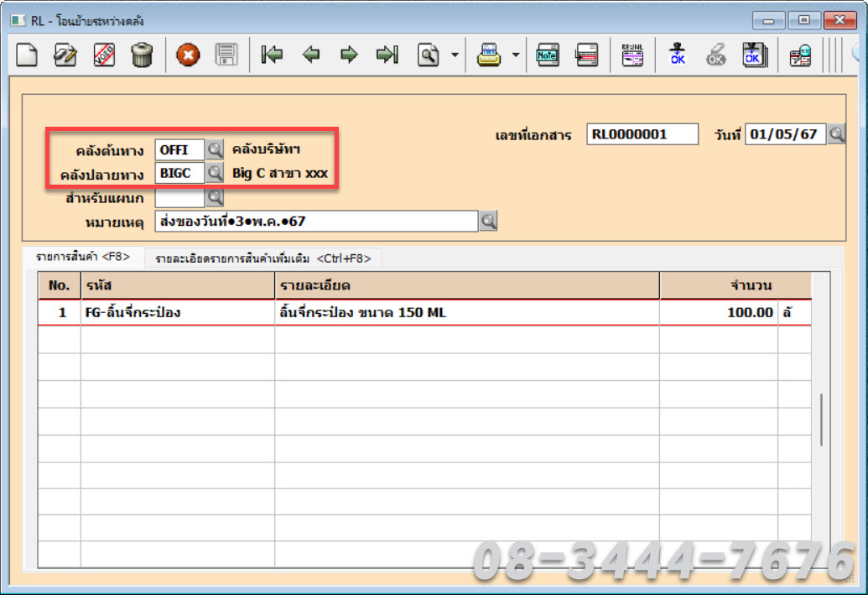This screenshot has height=595, width=868.
Task: Open remark lookup beside หมายเหตุ field
Action: point(488,221)
